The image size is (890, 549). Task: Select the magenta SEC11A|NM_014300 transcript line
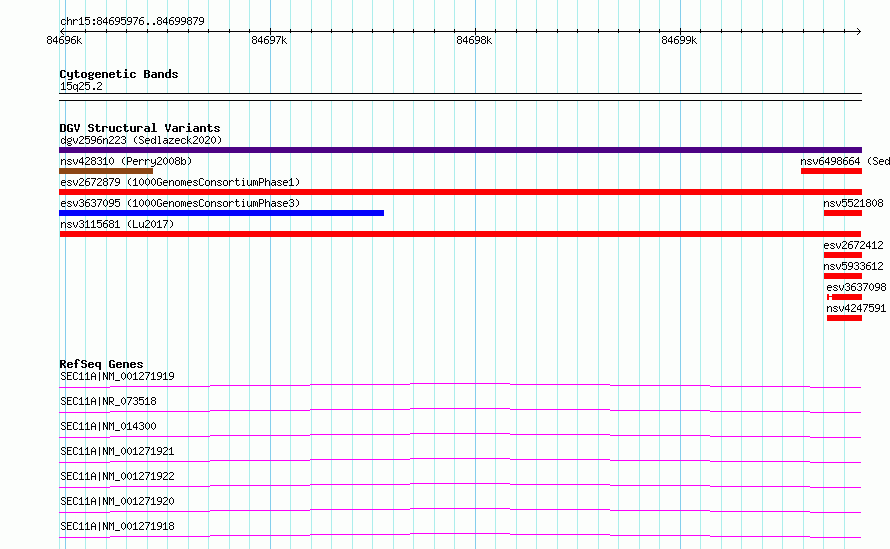(460, 435)
